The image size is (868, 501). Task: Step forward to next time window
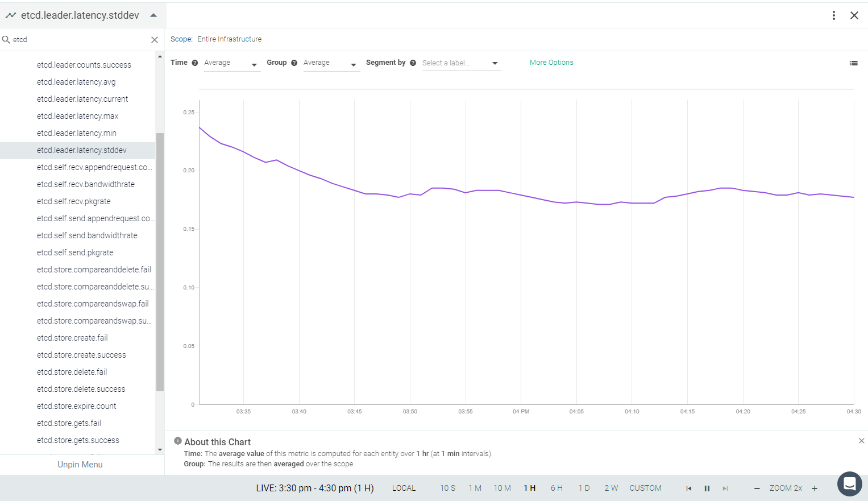pos(725,488)
